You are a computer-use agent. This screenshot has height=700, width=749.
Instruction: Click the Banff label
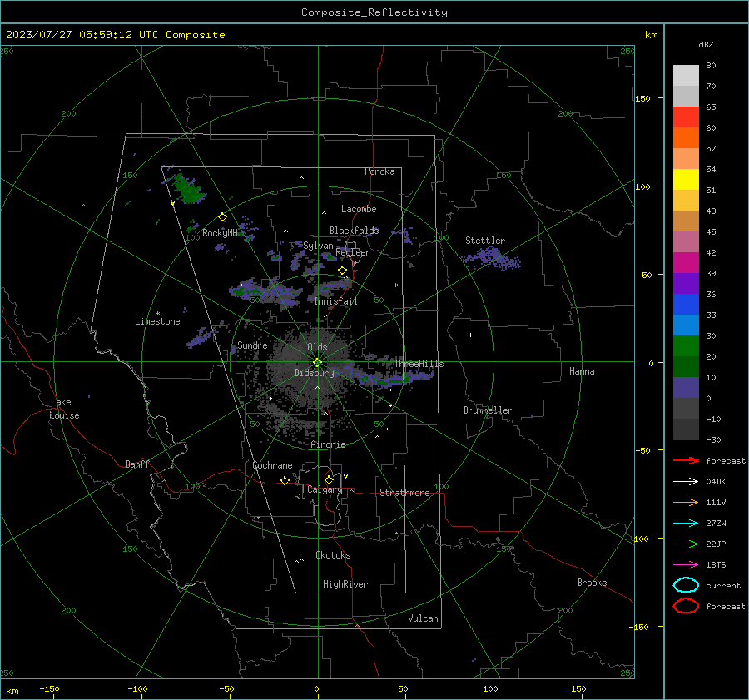(137, 464)
